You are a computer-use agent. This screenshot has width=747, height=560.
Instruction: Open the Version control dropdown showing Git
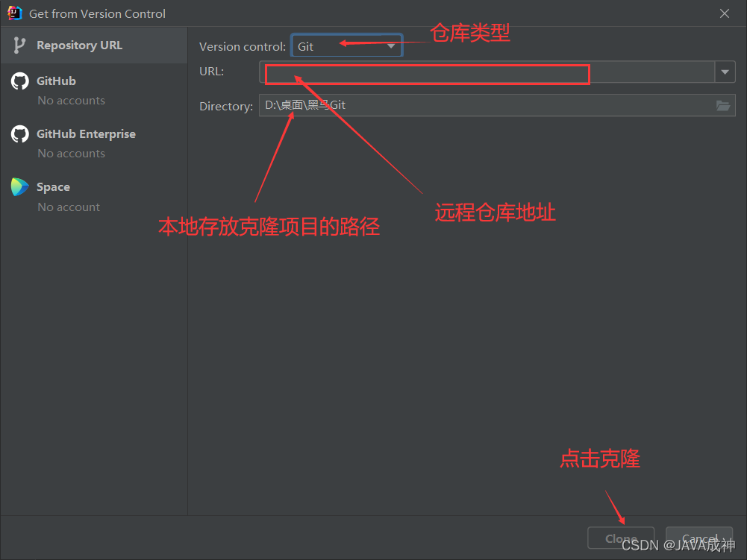pyautogui.click(x=346, y=45)
